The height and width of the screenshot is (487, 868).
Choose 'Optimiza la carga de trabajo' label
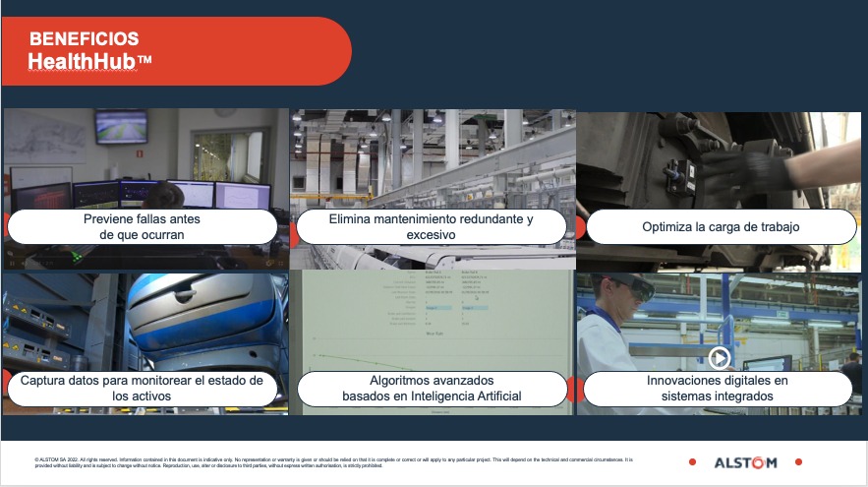coord(720,227)
